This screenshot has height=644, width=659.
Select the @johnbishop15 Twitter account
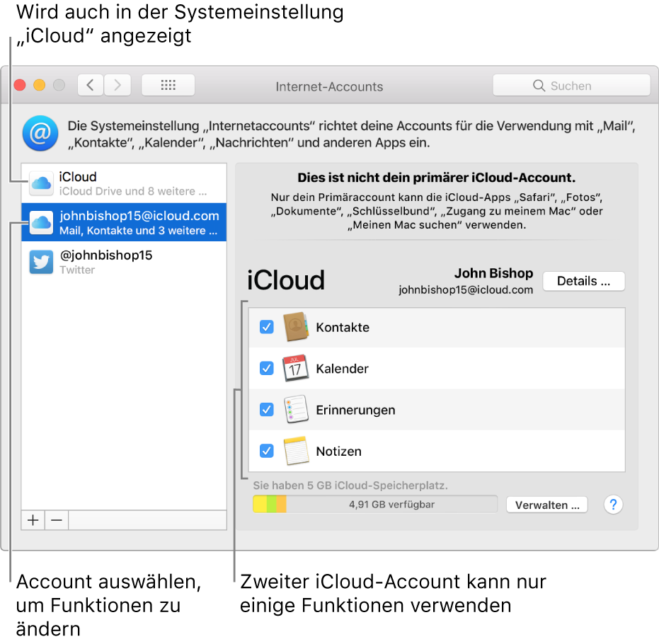(124, 262)
